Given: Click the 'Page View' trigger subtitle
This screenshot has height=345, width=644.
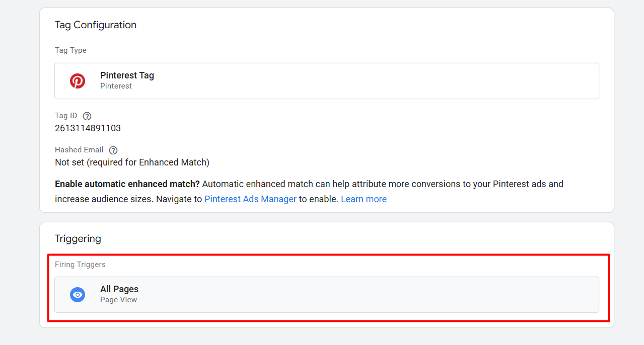Looking at the screenshot, I should 118,300.
